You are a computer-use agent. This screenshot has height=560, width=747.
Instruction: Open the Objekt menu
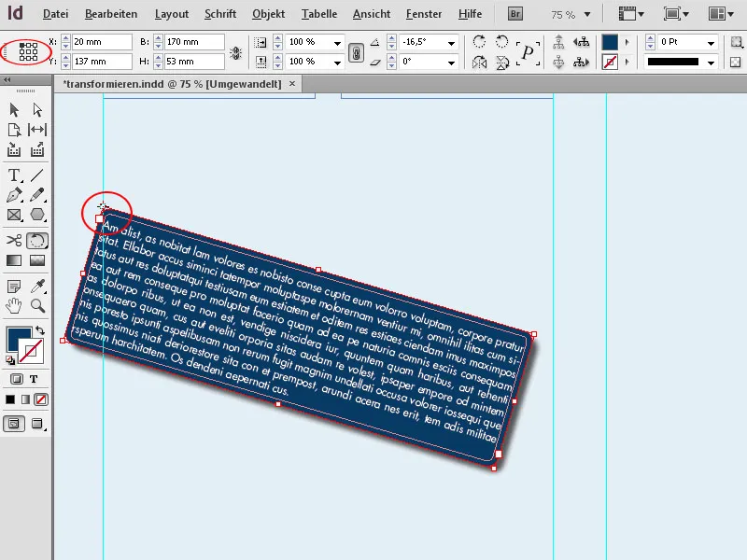coord(268,14)
